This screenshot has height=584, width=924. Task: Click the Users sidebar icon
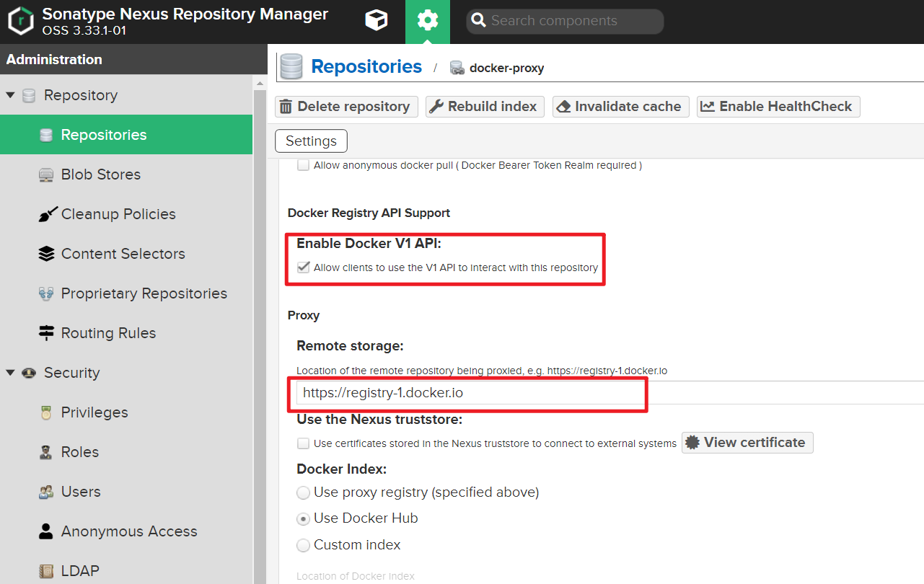coord(46,492)
